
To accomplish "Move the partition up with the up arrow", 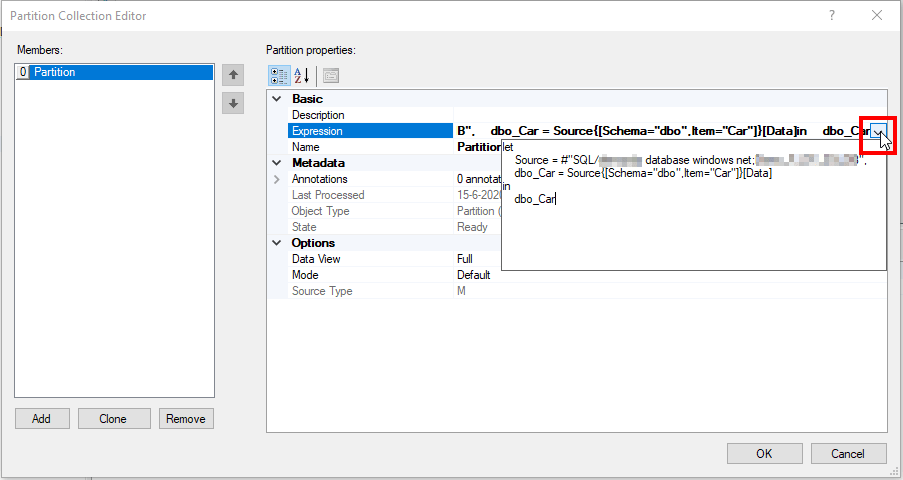I will pyautogui.click(x=232, y=75).
